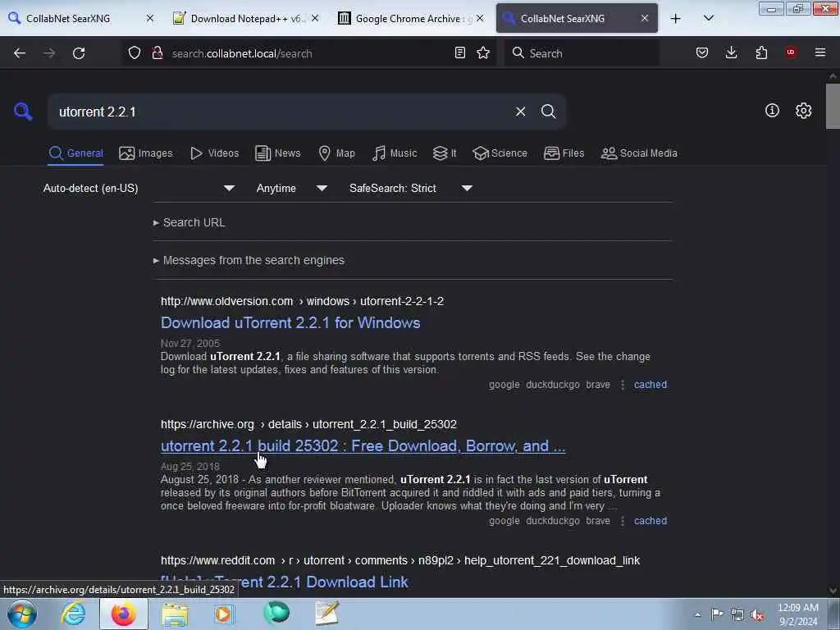This screenshot has height=630, width=840.
Task: Switch to Music search category
Action: [395, 153]
